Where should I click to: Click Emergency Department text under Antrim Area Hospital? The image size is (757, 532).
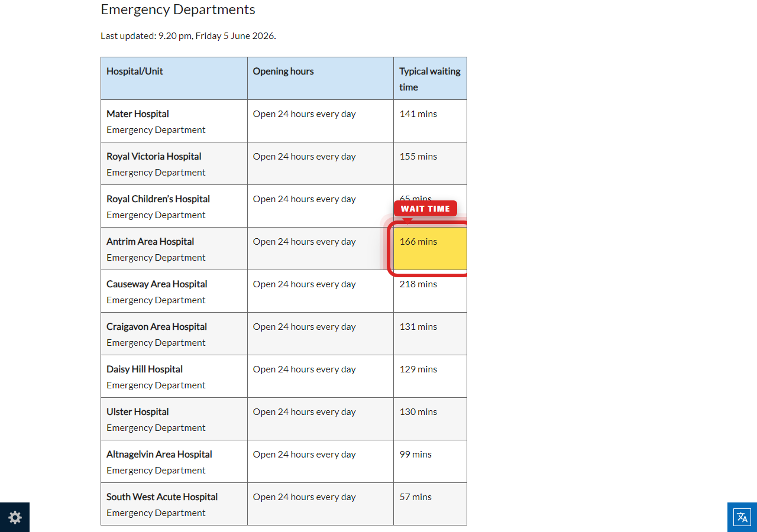pos(156,257)
